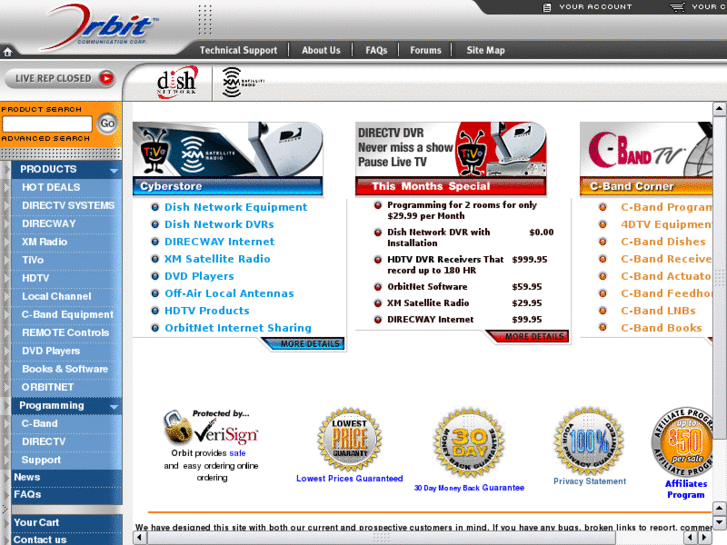Select HOT DEALS in the sidebar
727x545 pixels.
(x=51, y=187)
